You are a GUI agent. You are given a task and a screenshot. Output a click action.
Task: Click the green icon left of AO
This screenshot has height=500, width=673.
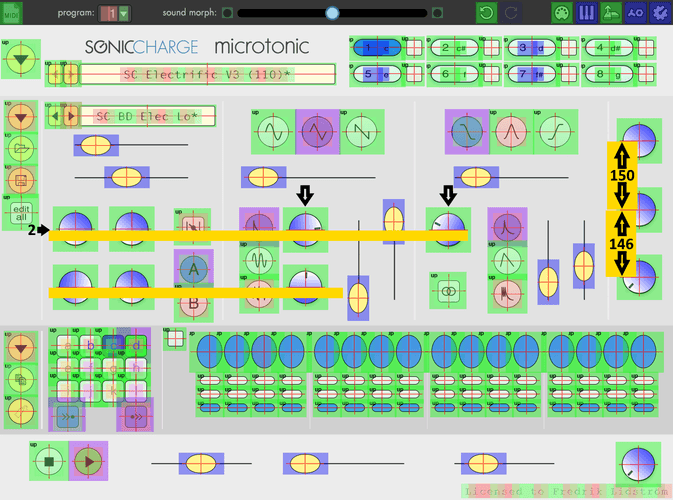pos(611,13)
